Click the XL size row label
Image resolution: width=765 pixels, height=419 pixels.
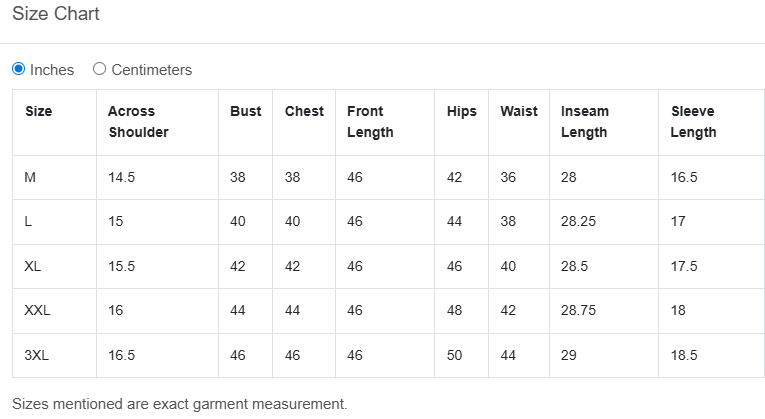32,266
